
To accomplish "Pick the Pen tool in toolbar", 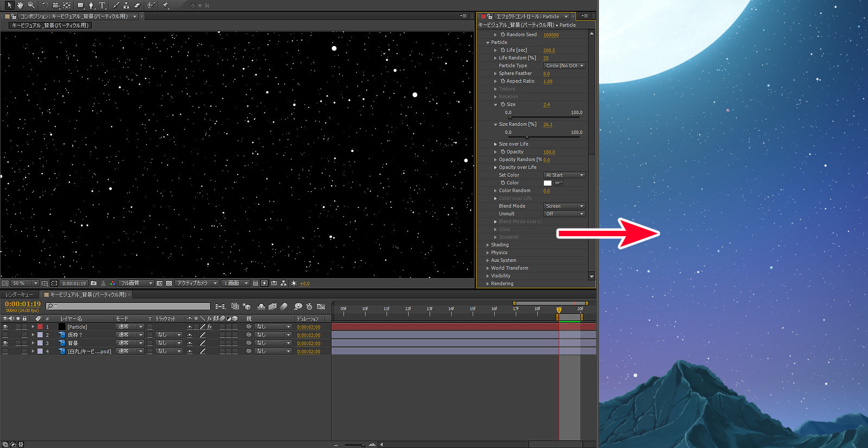I will (91, 5).
